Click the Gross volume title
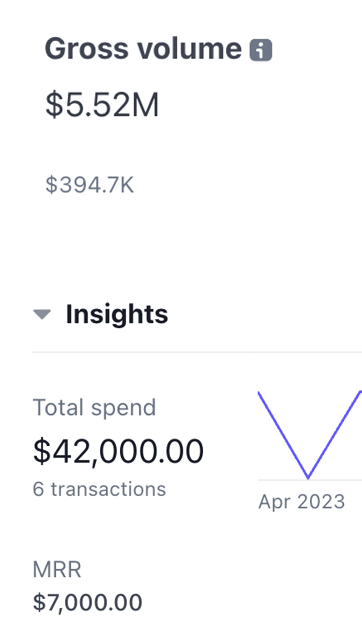This screenshot has width=362, height=644. tap(143, 49)
